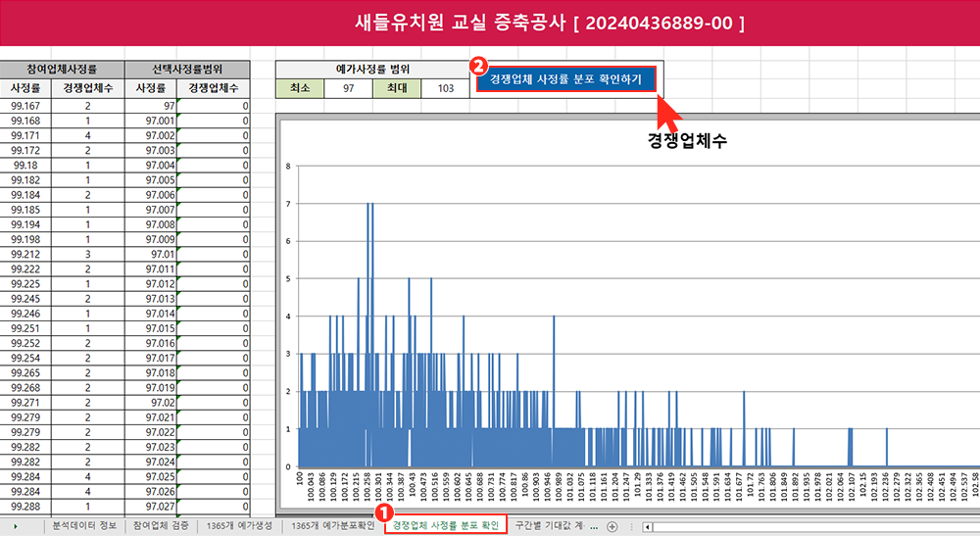The width and height of the screenshot is (980, 536).
Task: Select the 최소 label cell
Action: coord(299,89)
